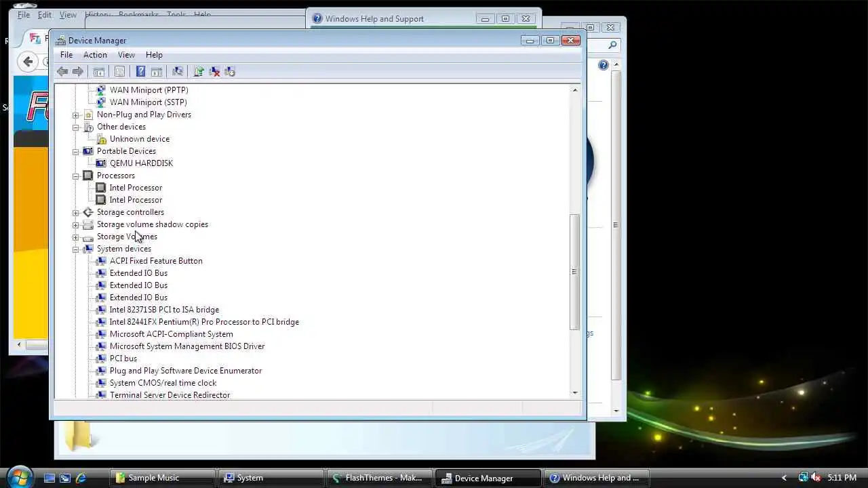Select Microsoft System Management BIOS Driver
868x488 pixels.
tap(187, 346)
